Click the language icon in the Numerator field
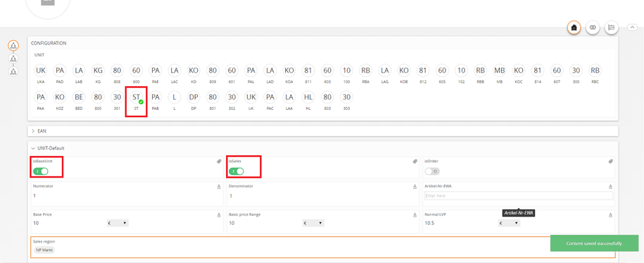 pyautogui.click(x=220, y=187)
